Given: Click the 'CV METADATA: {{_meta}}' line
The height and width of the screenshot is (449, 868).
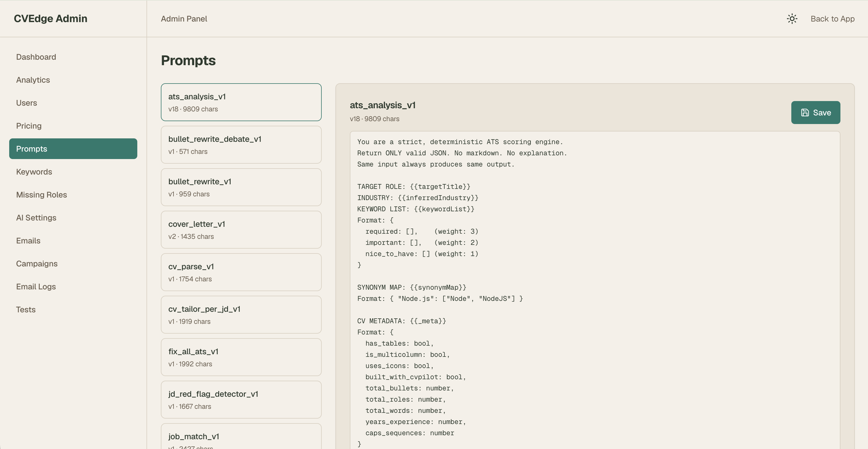Looking at the screenshot, I should click(x=402, y=321).
